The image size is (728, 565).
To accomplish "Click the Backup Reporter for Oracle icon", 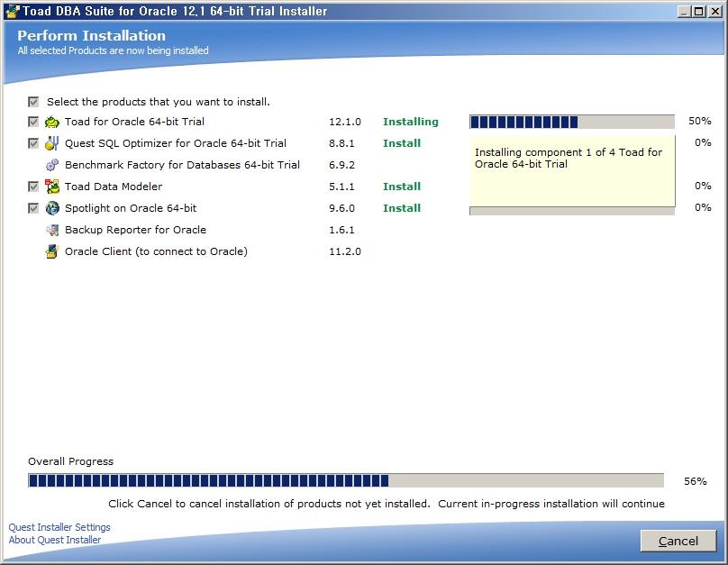I will (x=52, y=230).
